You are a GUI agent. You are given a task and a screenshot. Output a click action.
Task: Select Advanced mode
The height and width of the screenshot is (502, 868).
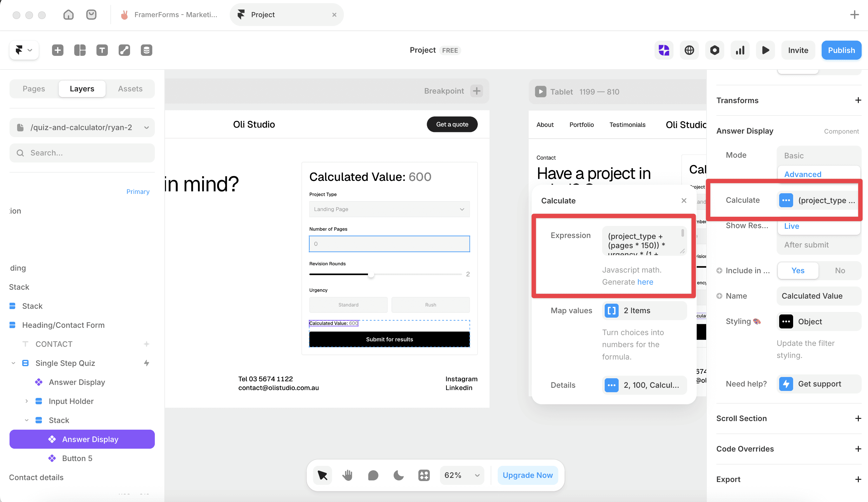click(819, 174)
